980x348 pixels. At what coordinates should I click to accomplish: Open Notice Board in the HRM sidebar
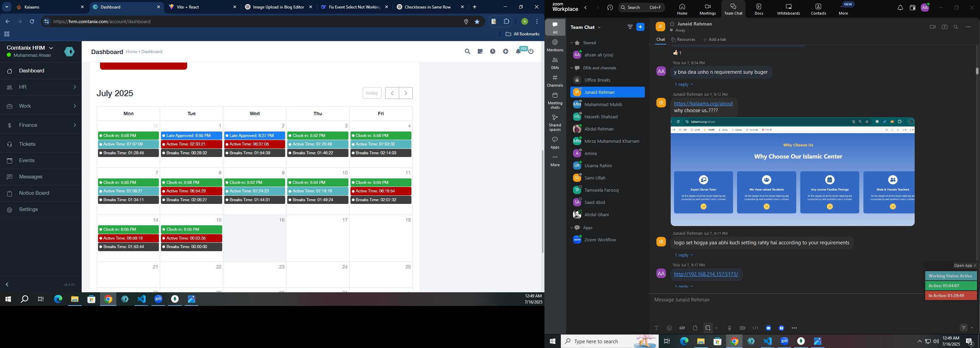(x=41, y=193)
